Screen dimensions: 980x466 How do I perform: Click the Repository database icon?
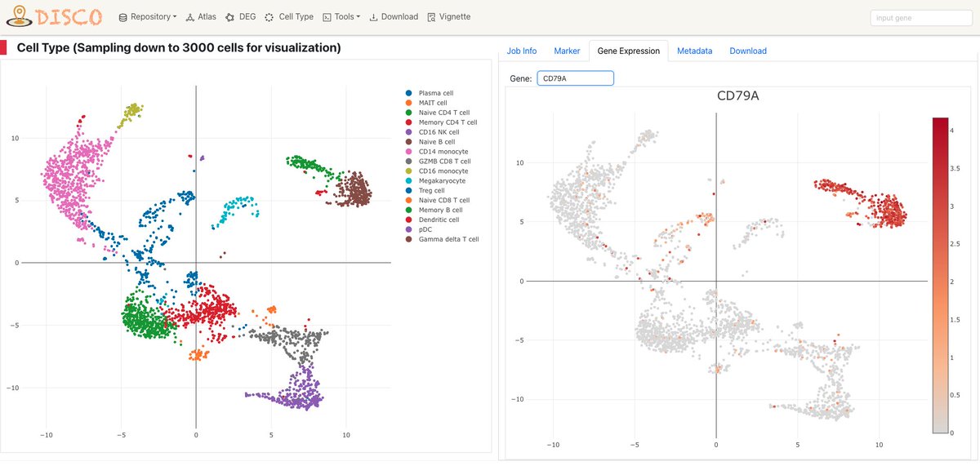[x=123, y=17]
